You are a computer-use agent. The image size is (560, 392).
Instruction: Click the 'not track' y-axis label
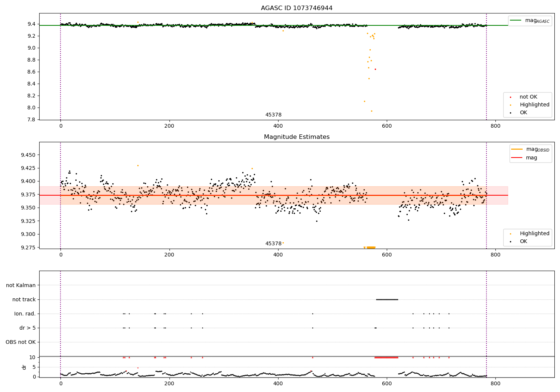(x=24, y=300)
